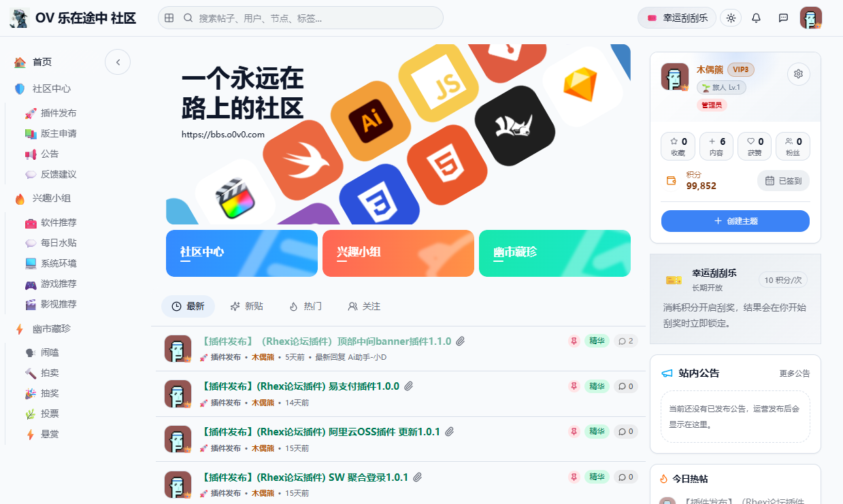Screen dimensions: 843x504
Task: Click the orange 兴趣小组 card
Action: [x=398, y=253]
